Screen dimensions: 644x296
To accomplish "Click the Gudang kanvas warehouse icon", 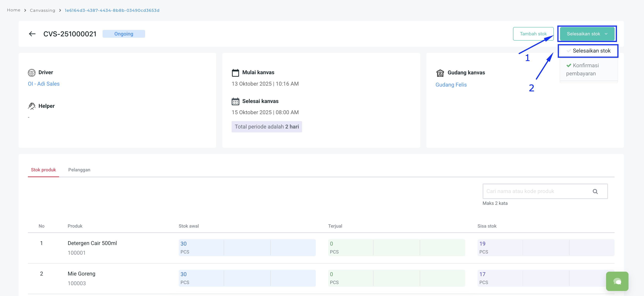I will pos(440,73).
